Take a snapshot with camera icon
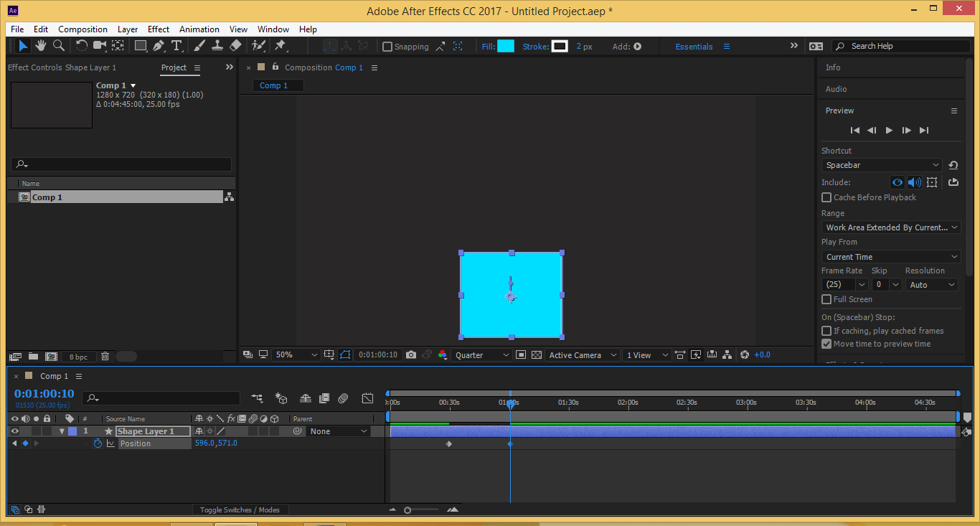980x526 pixels. click(x=411, y=355)
